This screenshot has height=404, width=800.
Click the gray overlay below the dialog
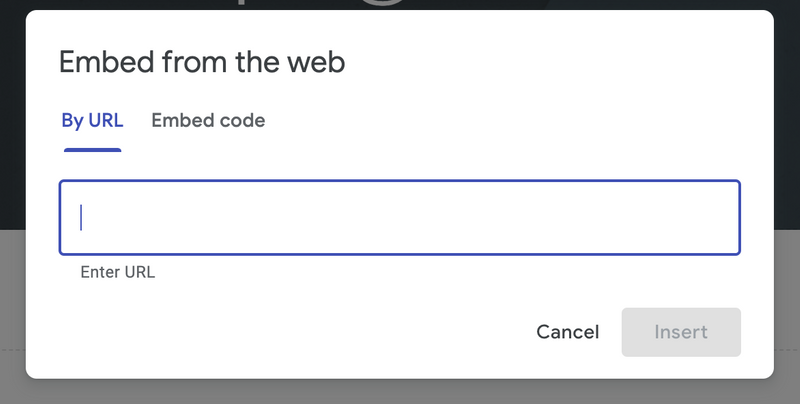coord(399,392)
